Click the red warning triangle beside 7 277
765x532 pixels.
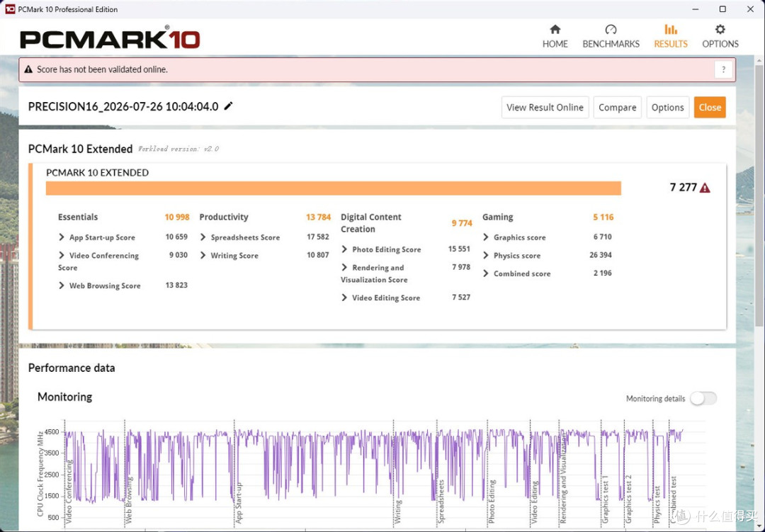705,188
